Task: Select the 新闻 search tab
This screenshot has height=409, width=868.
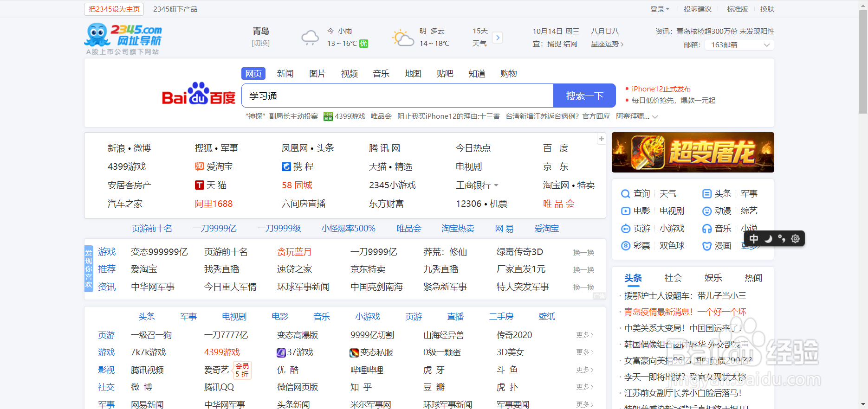Action: pos(285,74)
